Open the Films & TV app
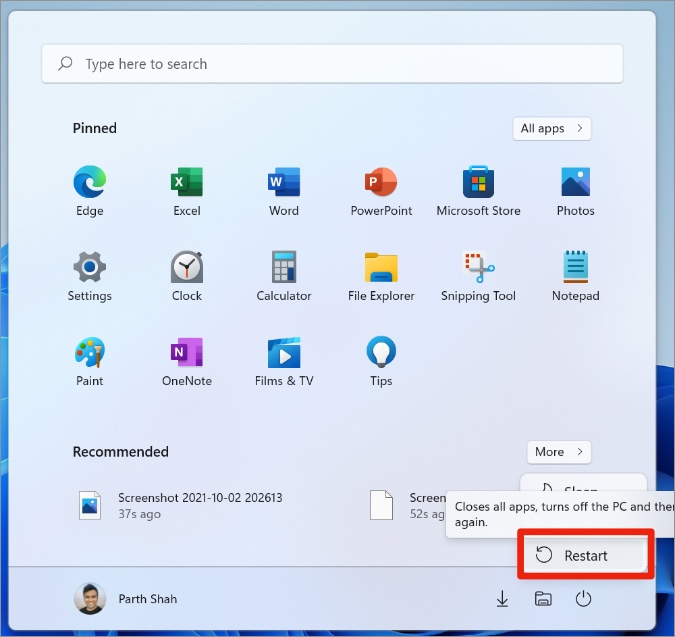This screenshot has width=675, height=637. point(284,361)
